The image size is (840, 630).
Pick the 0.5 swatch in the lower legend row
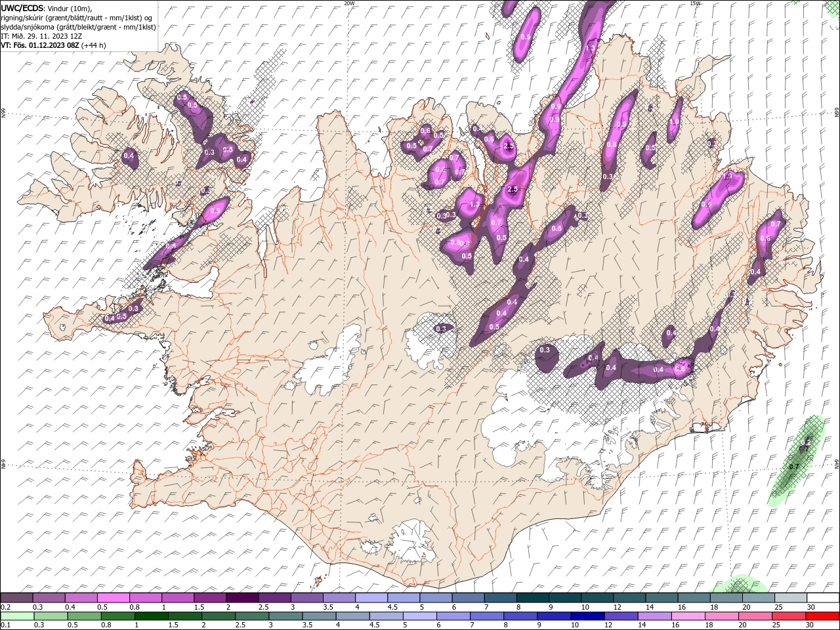point(84,616)
